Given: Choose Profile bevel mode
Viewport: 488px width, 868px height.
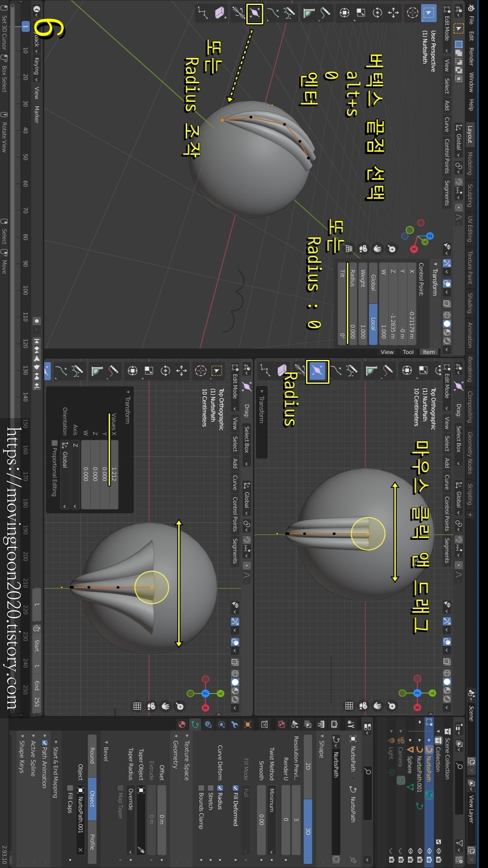Looking at the screenshot, I should 92,842.
